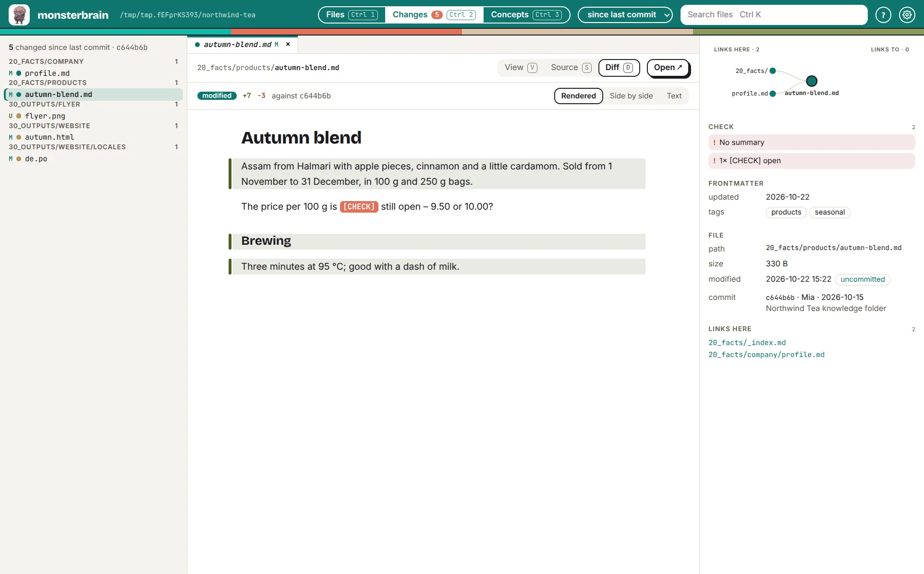Viewport: 924px width, 574px height.
Task: Collapse the 20_FACTS/COMPANY group
Action: point(94,61)
